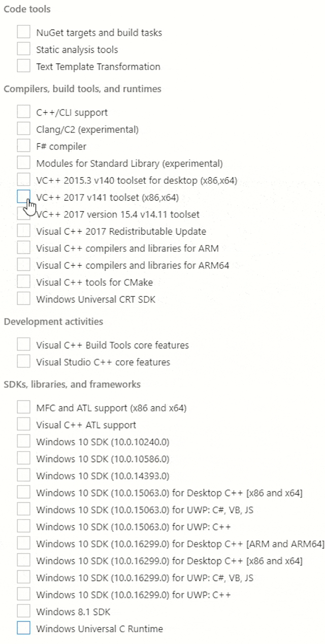Select Visual C++ compilers and libraries for ARM64
This screenshot has width=325, height=644.
point(23,265)
